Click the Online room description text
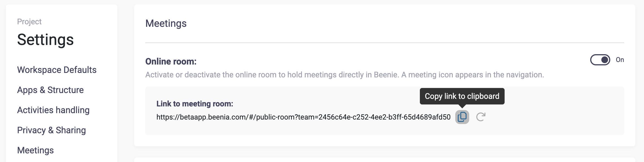This screenshot has width=644, height=162. (345, 75)
